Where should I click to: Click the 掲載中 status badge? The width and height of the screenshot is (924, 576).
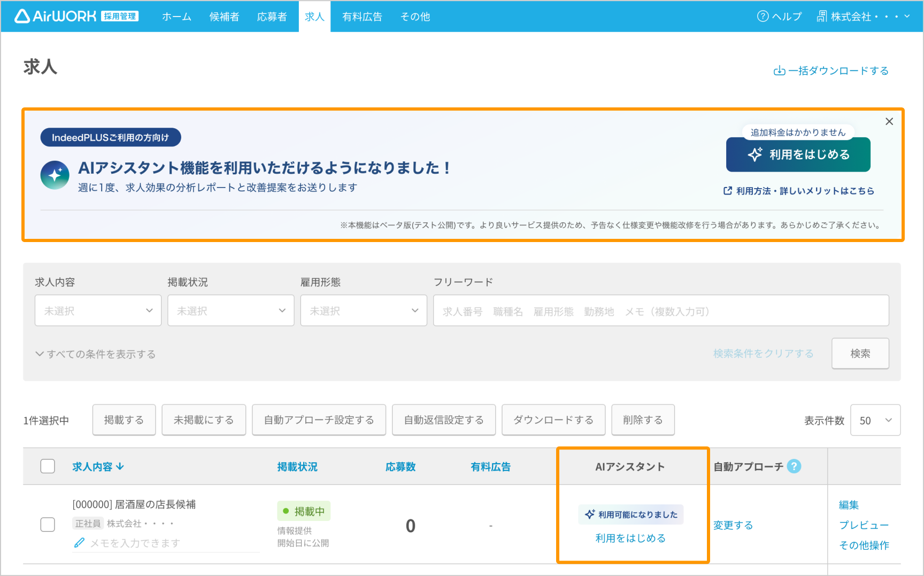point(304,511)
